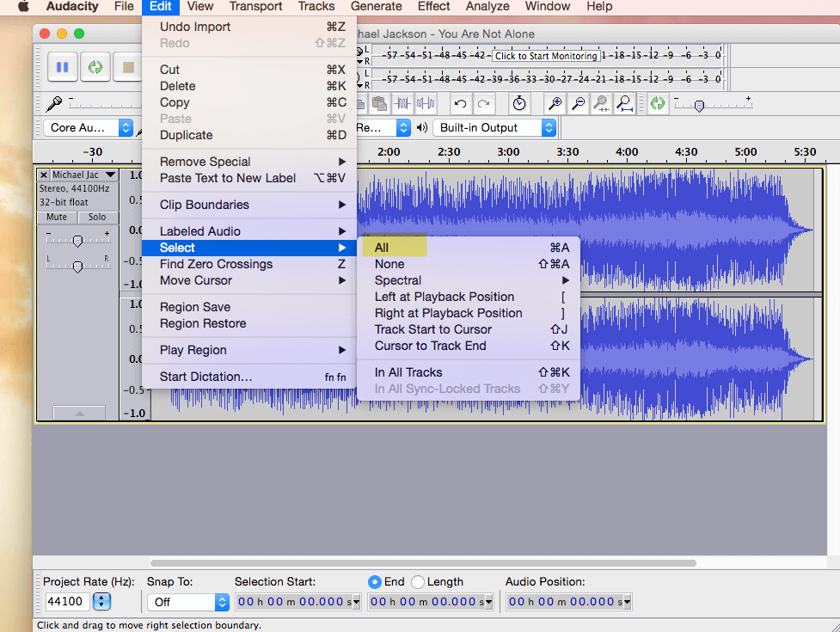Click the Pause button in transport toolbar
840x632 pixels.
(x=62, y=66)
